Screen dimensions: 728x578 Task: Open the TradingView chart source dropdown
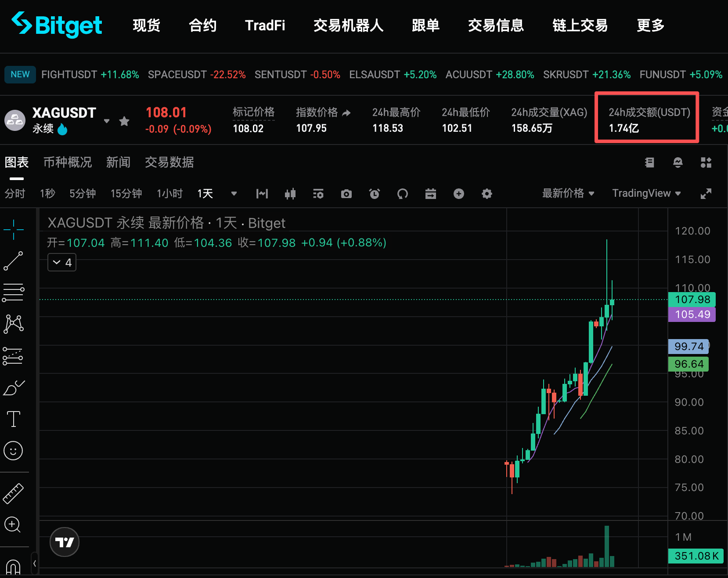pos(646,193)
